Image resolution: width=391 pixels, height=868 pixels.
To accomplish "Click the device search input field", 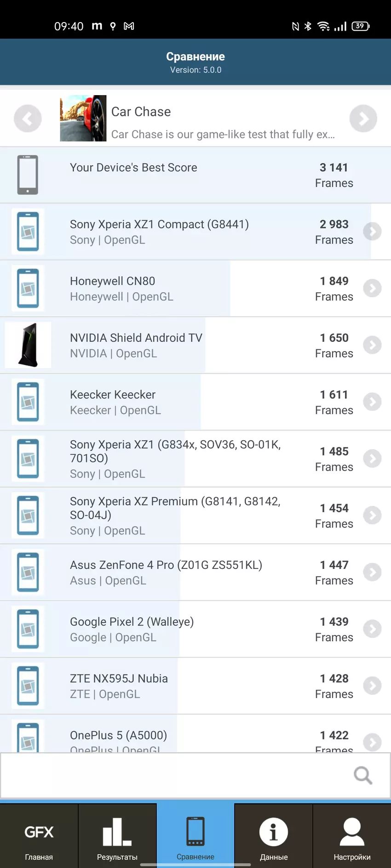I will pyautogui.click(x=175, y=775).
